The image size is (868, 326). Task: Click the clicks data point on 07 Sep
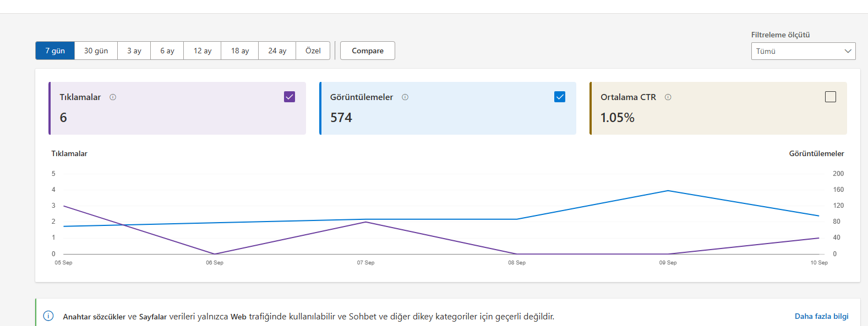365,222
